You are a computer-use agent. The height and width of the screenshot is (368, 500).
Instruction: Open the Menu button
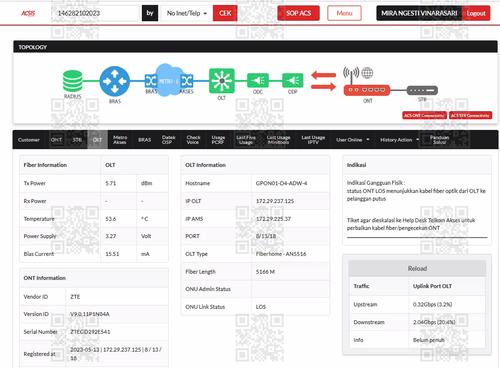tap(344, 13)
